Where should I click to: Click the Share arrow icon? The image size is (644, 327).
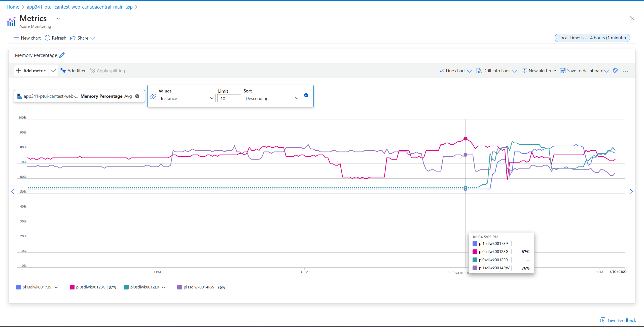click(73, 38)
